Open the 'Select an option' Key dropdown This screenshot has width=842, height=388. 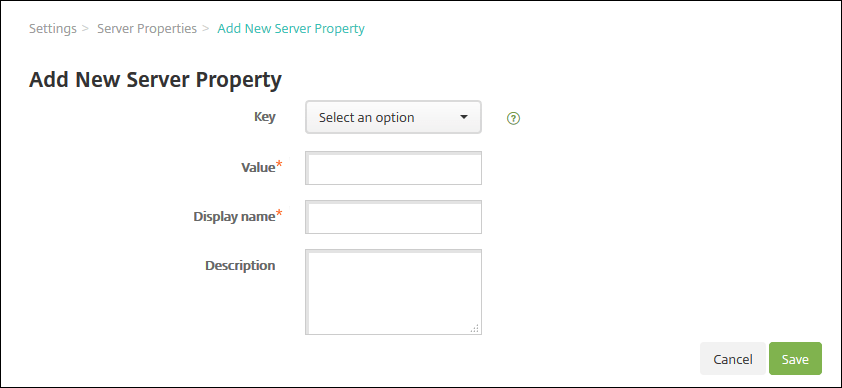tap(393, 117)
